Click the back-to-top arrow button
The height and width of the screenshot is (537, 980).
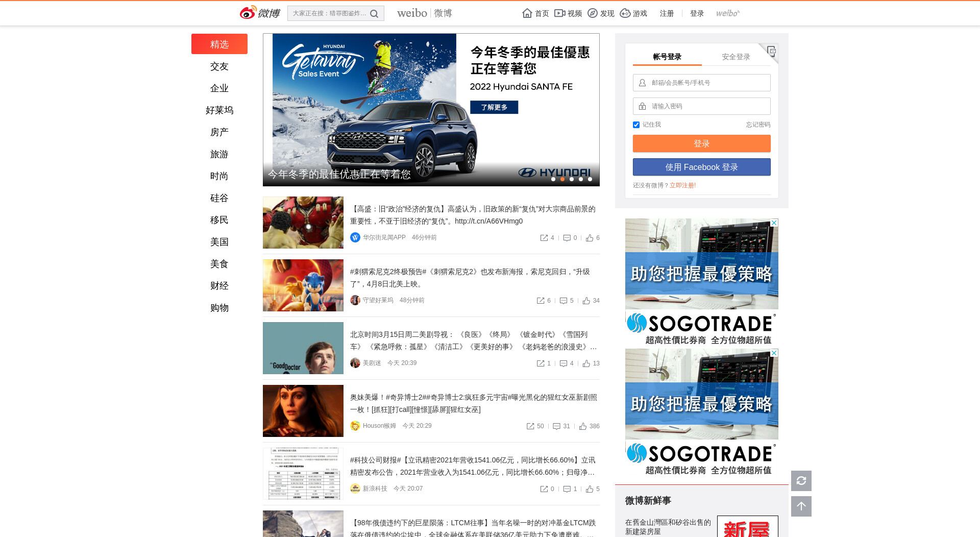click(x=801, y=506)
